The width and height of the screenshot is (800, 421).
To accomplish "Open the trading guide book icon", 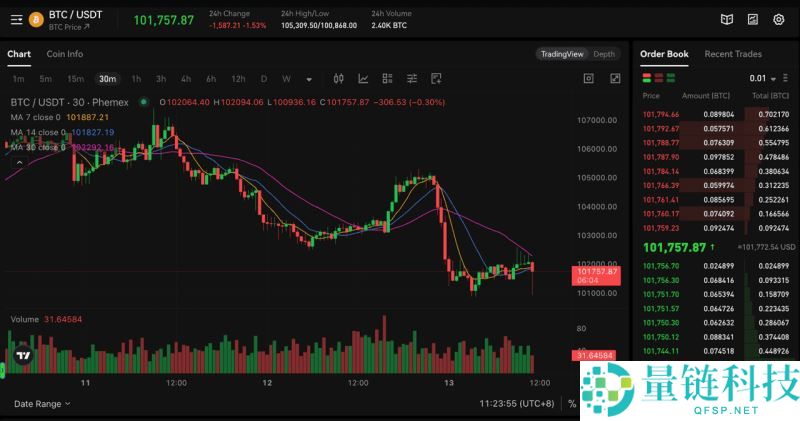I will tap(727, 19).
